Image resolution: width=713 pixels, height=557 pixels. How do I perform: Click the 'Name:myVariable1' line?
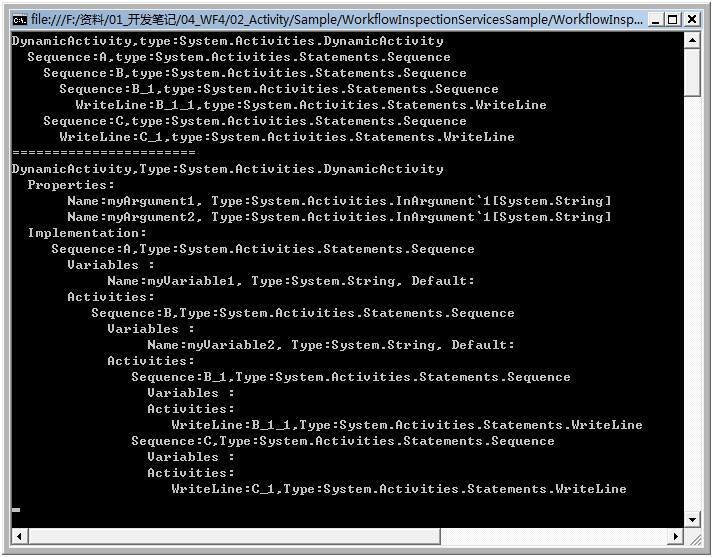point(291,281)
